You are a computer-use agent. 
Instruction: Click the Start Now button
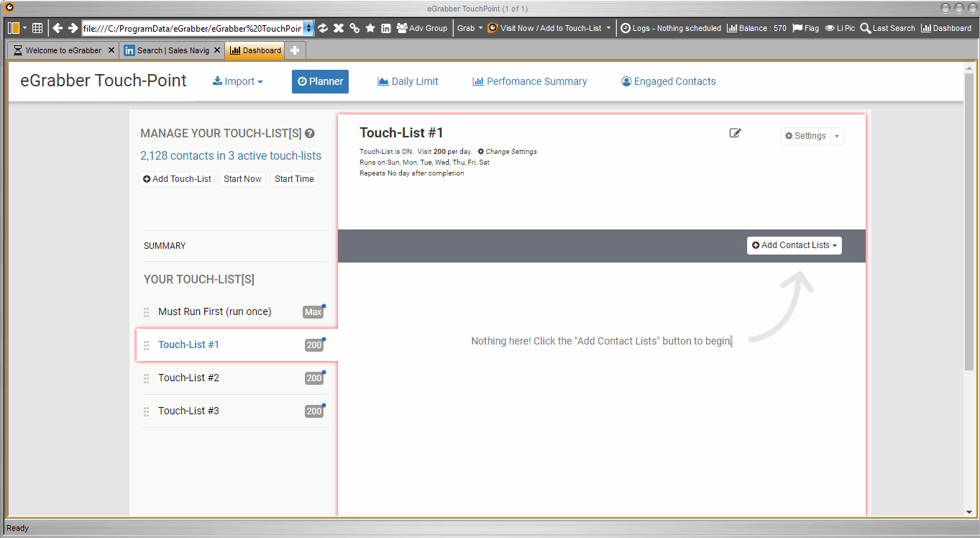242,179
